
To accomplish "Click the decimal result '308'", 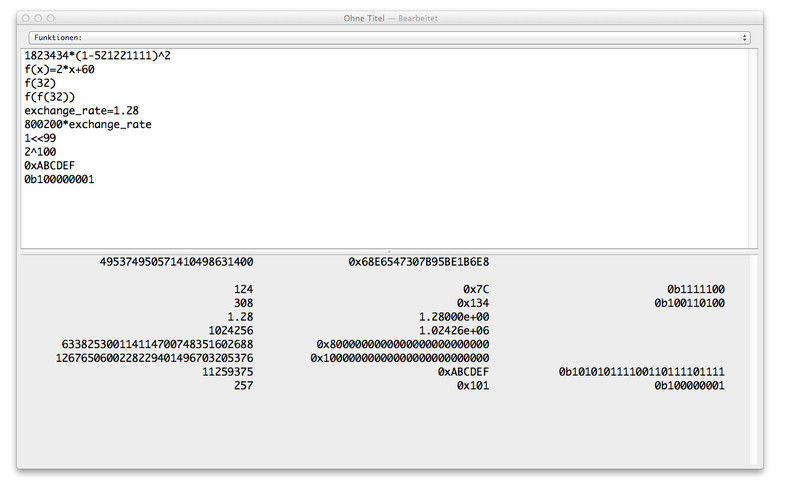I will pos(244,304).
